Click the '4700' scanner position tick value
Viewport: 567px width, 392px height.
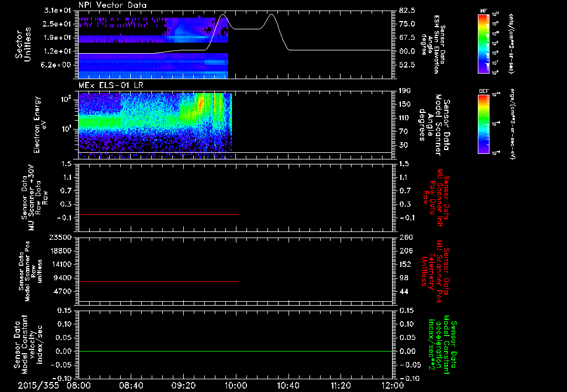(64, 291)
